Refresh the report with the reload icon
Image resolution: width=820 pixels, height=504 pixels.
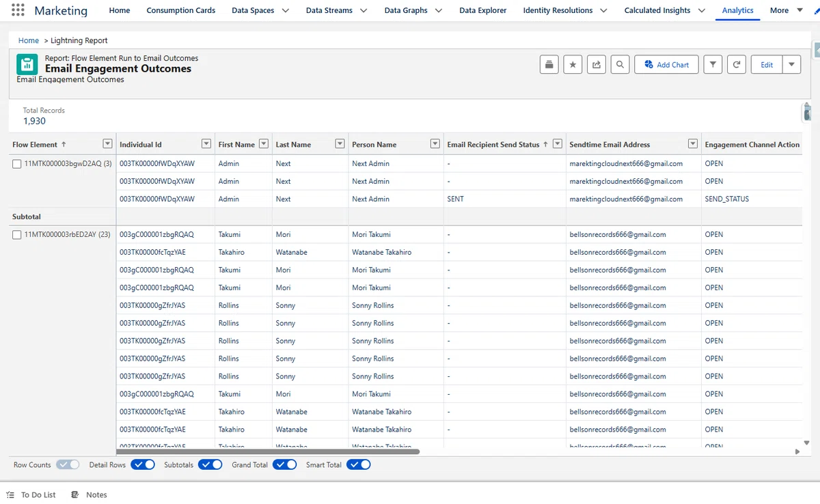coord(736,65)
